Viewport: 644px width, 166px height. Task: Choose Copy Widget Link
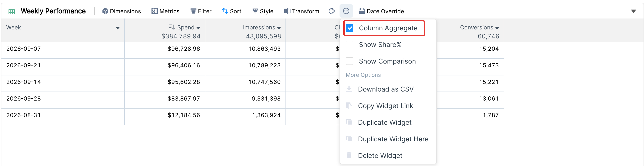coord(388,106)
